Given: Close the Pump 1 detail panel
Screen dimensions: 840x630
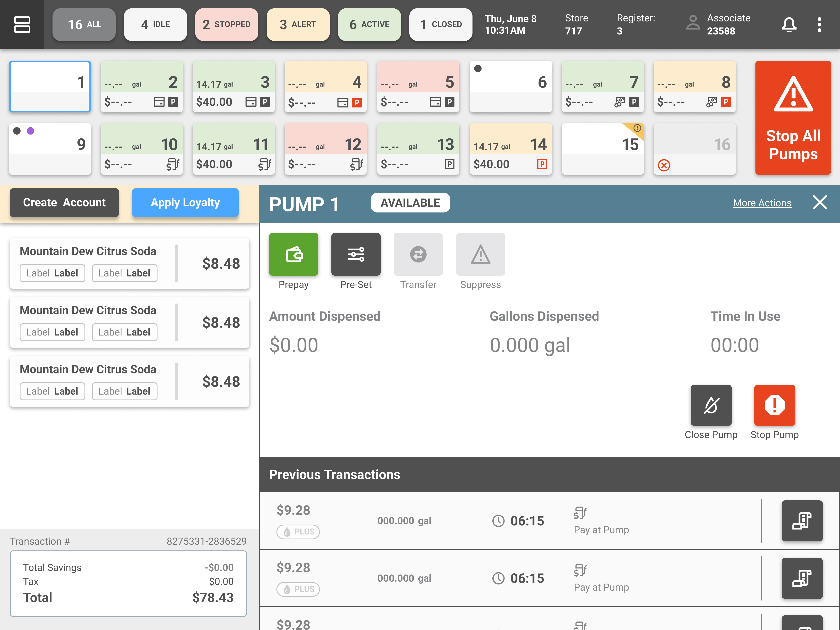Looking at the screenshot, I should pos(819,202).
